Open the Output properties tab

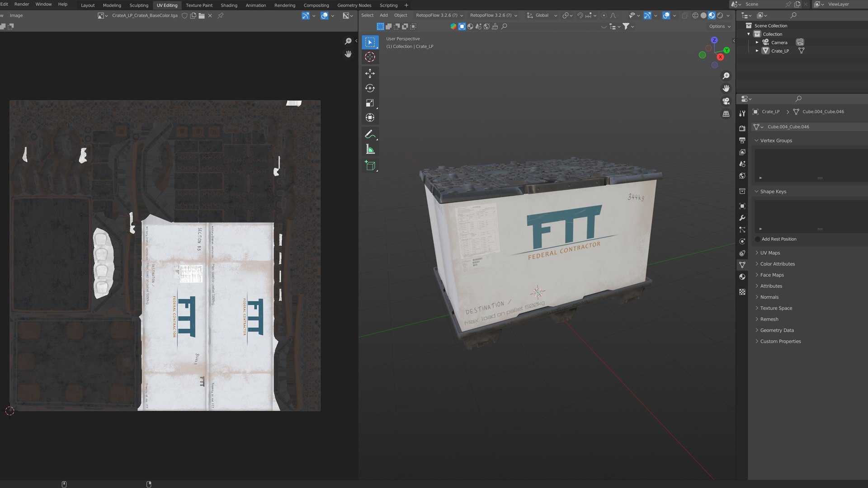(742, 140)
